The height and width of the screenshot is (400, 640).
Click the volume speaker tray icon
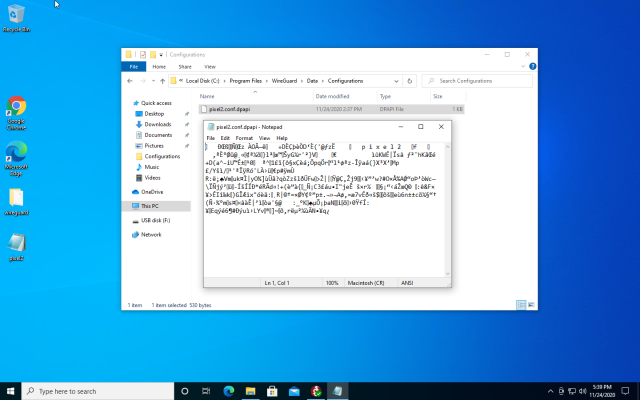[582, 391]
